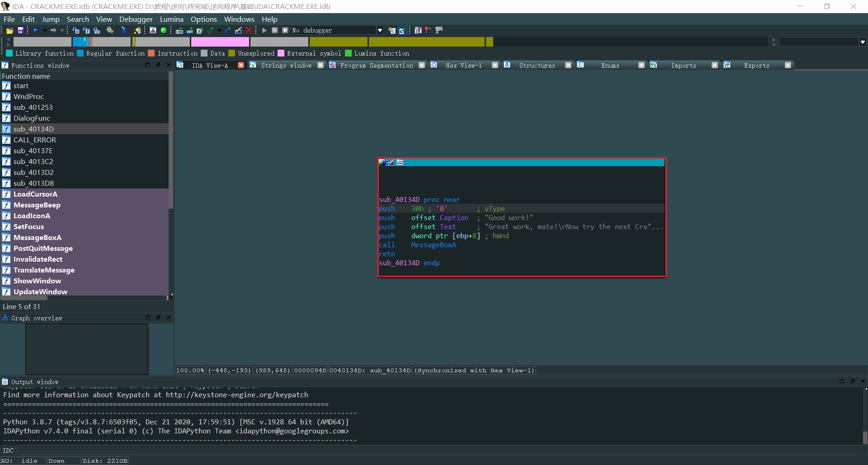The height and width of the screenshot is (465, 868).
Task: Select the WndProc function entry
Action: pos(28,96)
